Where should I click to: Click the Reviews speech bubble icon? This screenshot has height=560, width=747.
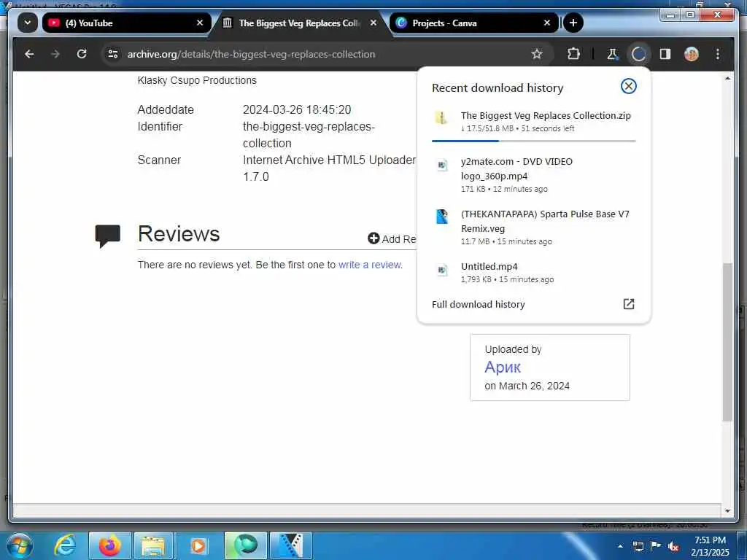point(108,236)
